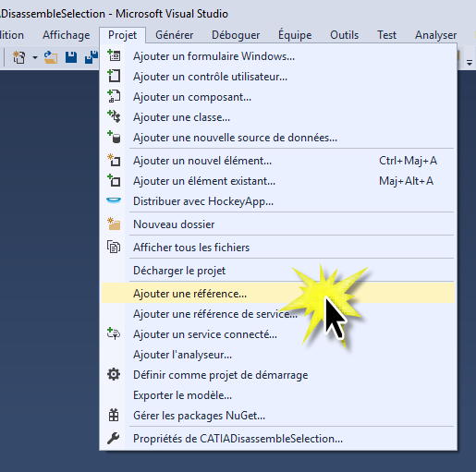Close the open Projet menu
476x472 pixels.
tap(122, 35)
